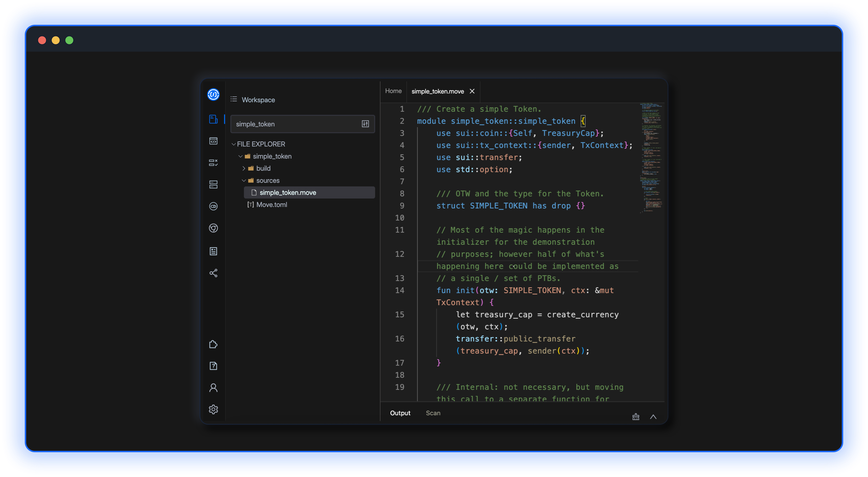Click the simple_token project selector field

click(302, 124)
